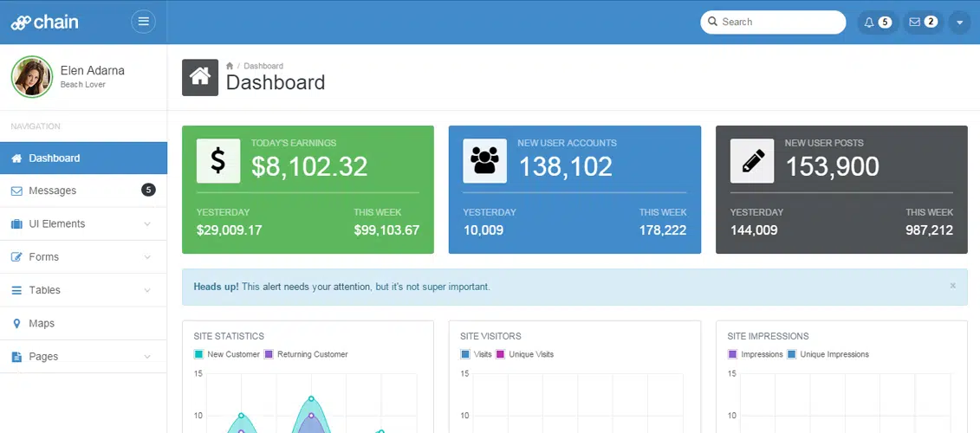Open the user dropdown arrow in header
The height and width of the screenshot is (433, 980).
coord(959,23)
